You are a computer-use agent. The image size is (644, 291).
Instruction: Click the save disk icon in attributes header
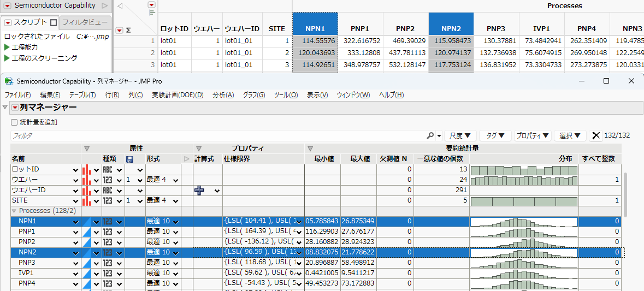coord(130,159)
